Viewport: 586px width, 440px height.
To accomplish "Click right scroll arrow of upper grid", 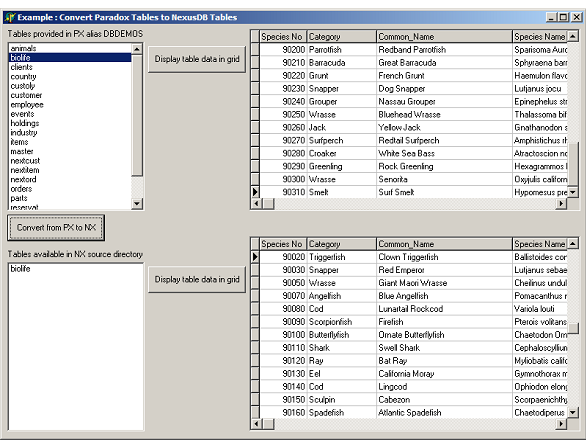I will pos(561,204).
